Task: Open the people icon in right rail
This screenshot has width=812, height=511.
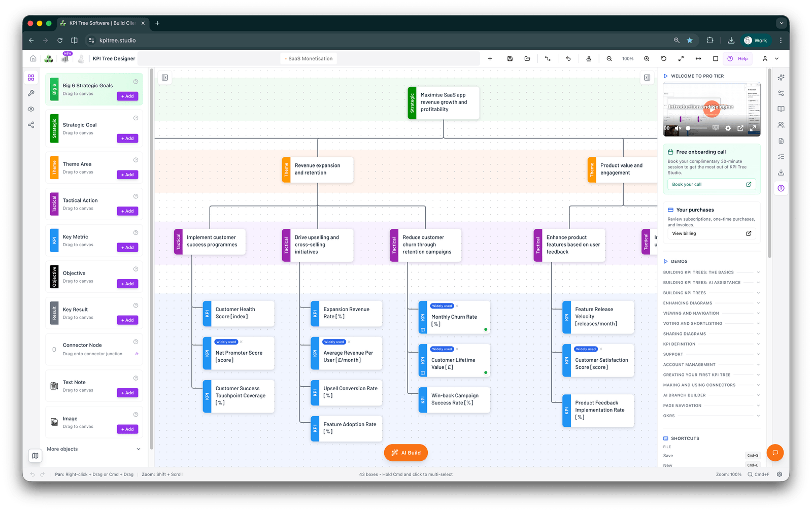Action: [781, 125]
